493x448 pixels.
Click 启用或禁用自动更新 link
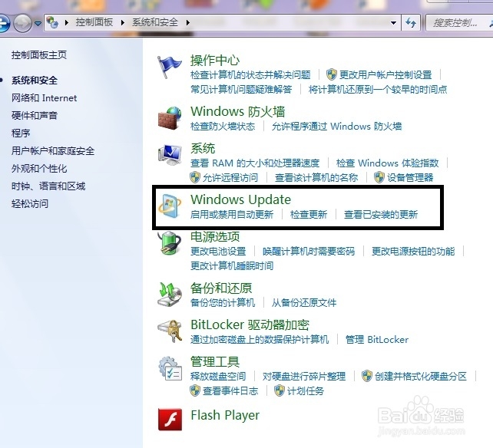click(232, 215)
